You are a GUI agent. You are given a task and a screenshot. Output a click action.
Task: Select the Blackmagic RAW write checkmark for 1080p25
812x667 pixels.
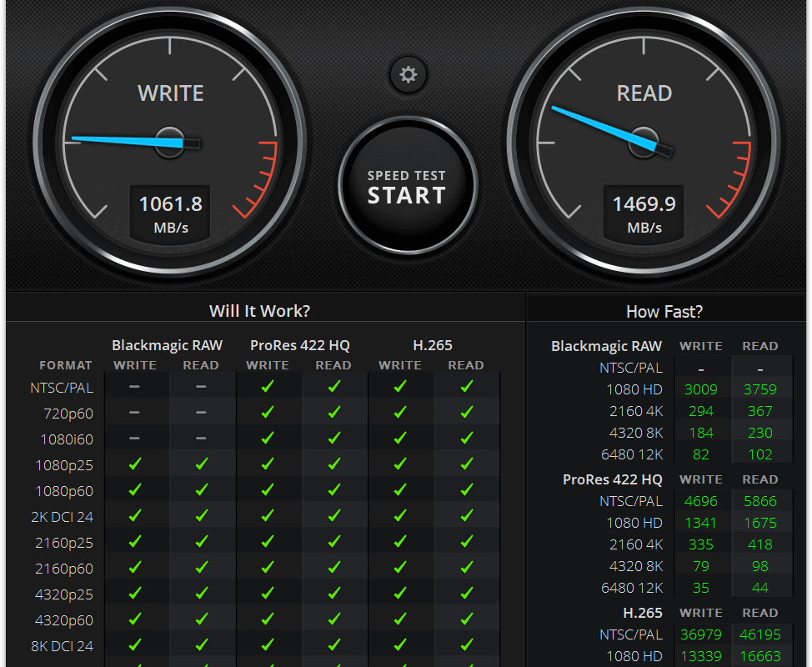click(134, 464)
